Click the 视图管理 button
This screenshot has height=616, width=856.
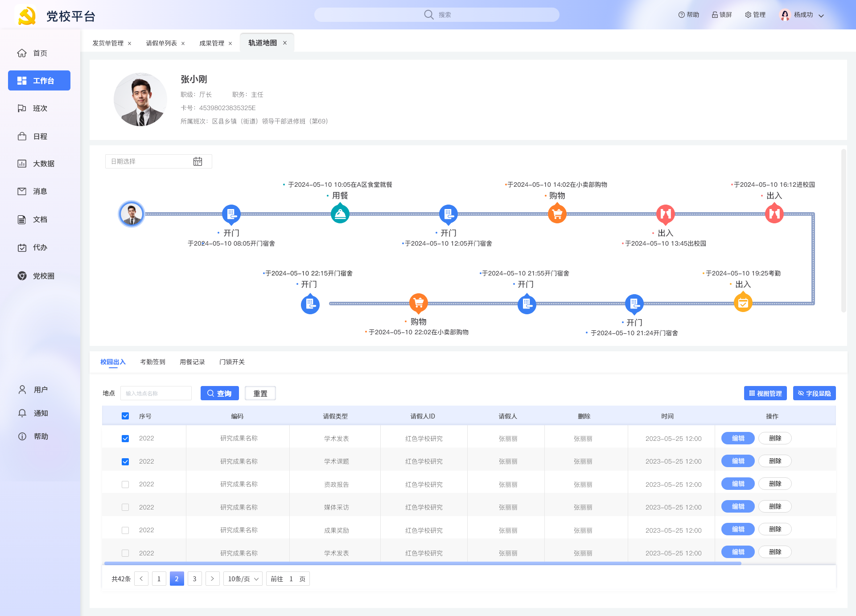click(x=765, y=393)
